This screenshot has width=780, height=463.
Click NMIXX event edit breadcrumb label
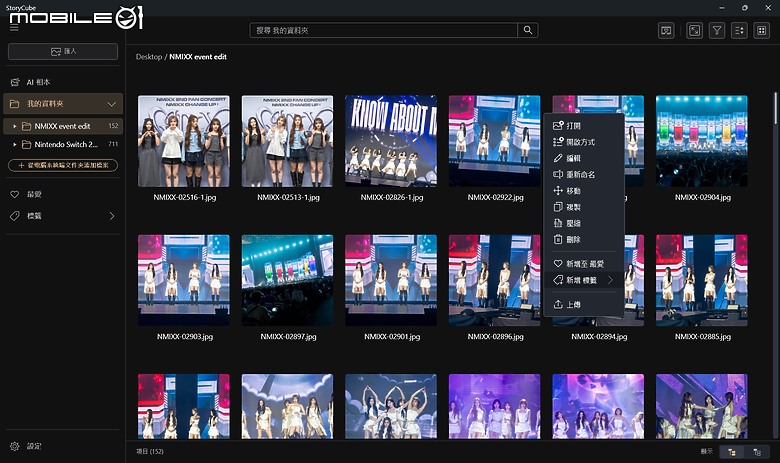pos(198,57)
